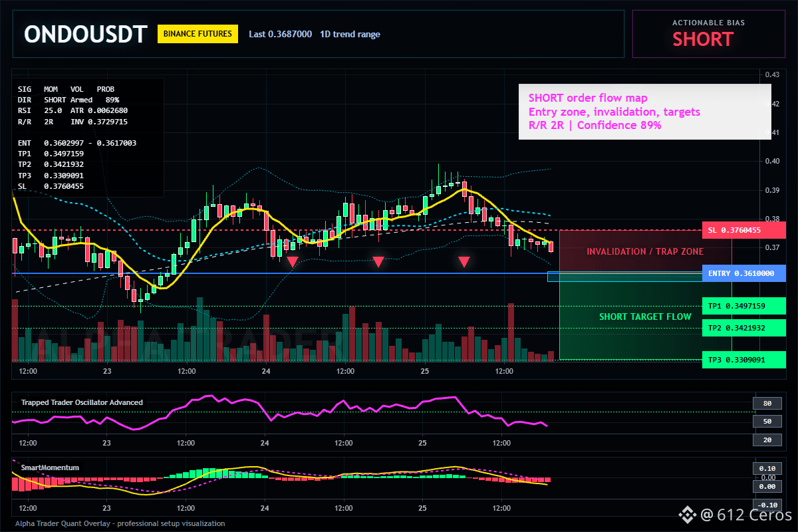Click the green TP1 0.3497159 price tag
The height and width of the screenshot is (532, 798).
click(743, 306)
